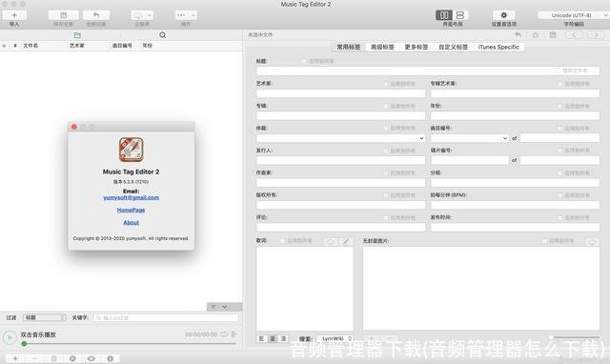This screenshot has height=364, width=610.
Task: Go to next file arrow
Action: coord(596,35)
